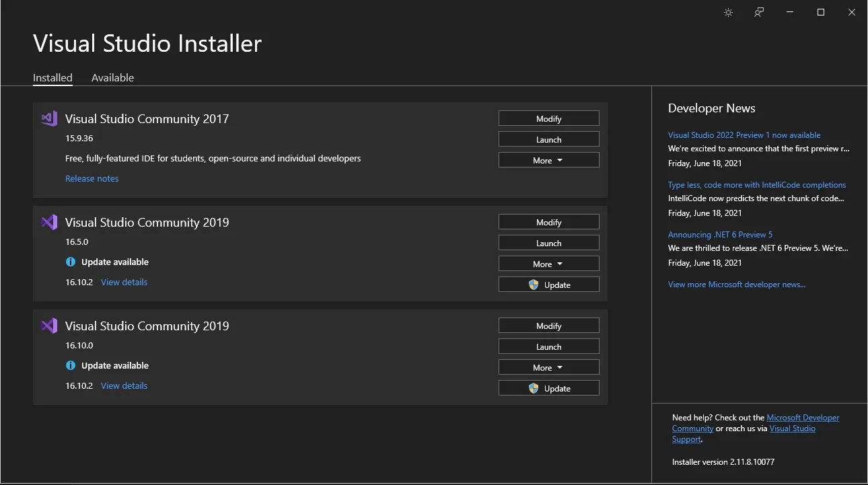The height and width of the screenshot is (485, 868).
Task: Click Modify for Visual Studio Community 2017
Action: [x=548, y=118]
